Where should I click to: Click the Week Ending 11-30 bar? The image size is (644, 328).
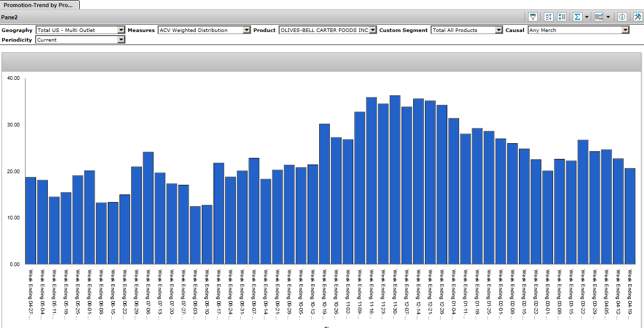point(395,180)
